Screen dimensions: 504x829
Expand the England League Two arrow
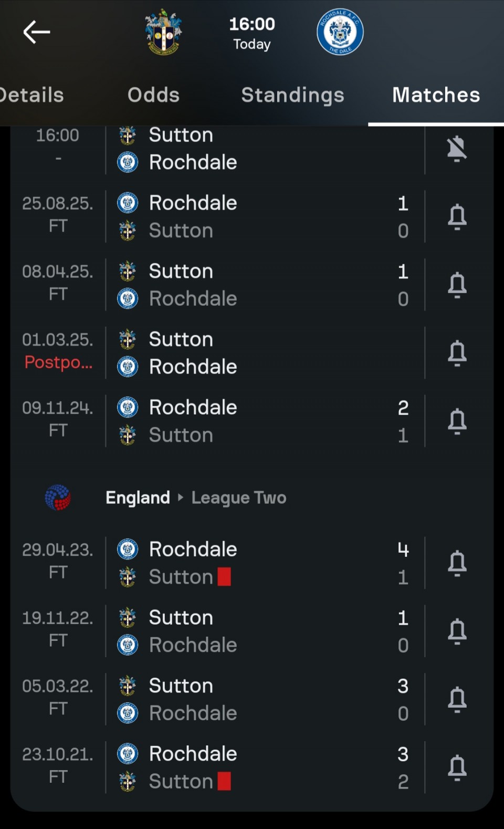(181, 497)
